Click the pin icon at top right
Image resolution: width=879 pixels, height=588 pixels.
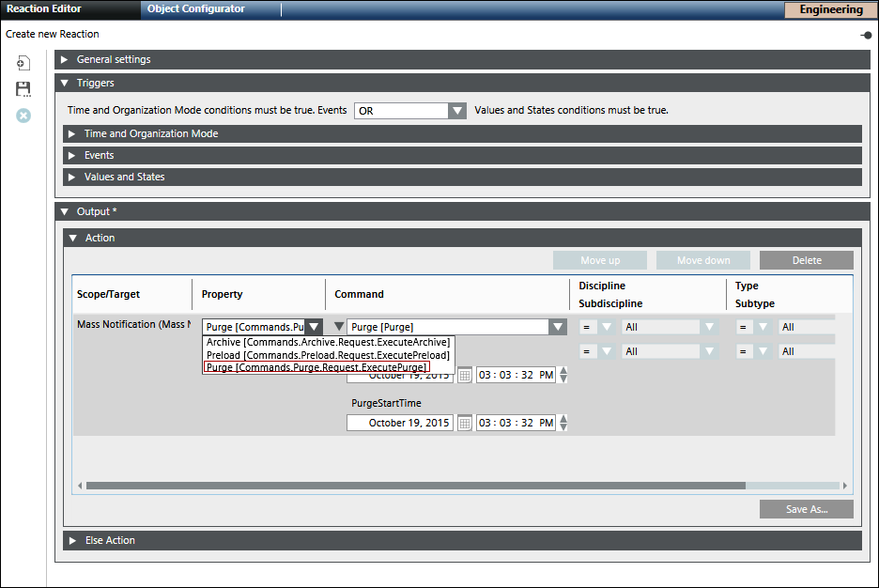[x=865, y=35]
